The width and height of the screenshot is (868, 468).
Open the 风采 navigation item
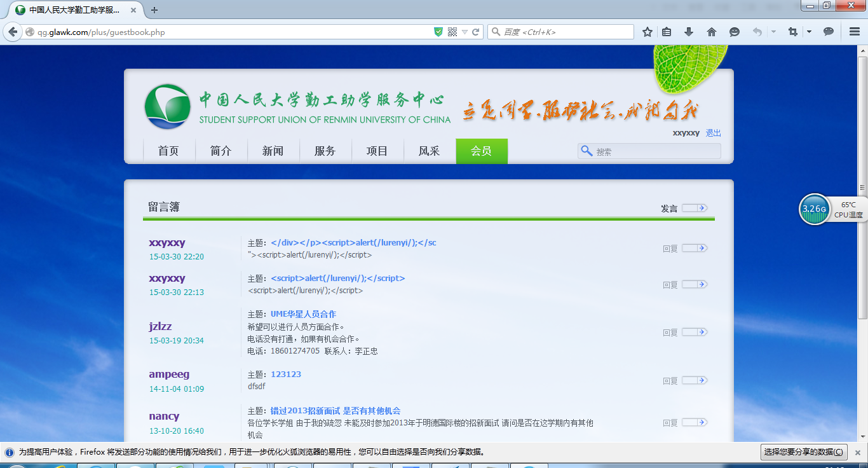[x=429, y=151]
